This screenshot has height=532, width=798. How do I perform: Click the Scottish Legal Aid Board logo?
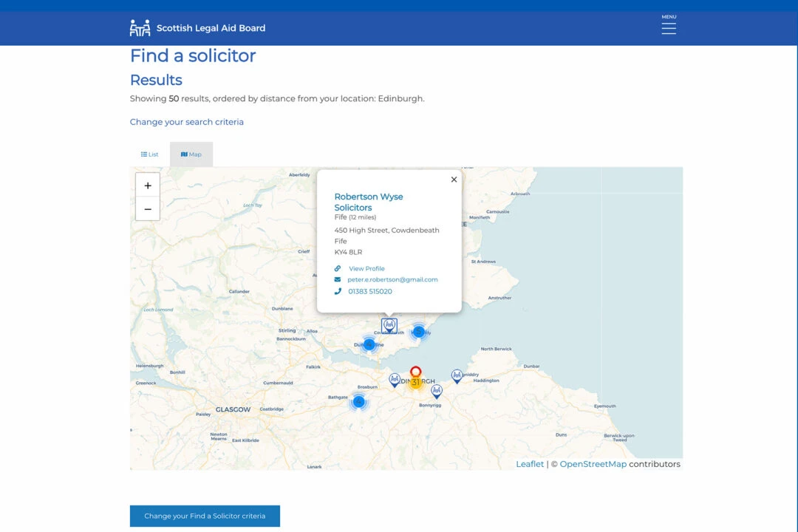[x=197, y=28]
